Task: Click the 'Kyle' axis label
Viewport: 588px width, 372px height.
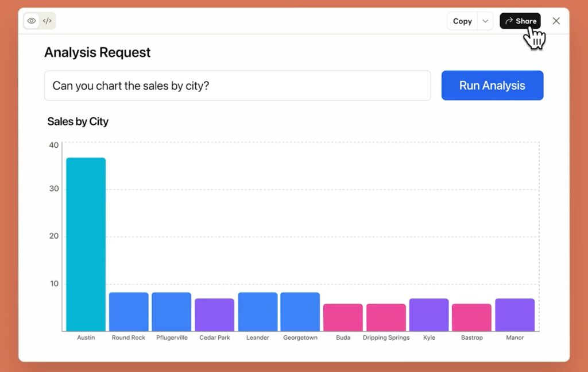Action: point(429,338)
